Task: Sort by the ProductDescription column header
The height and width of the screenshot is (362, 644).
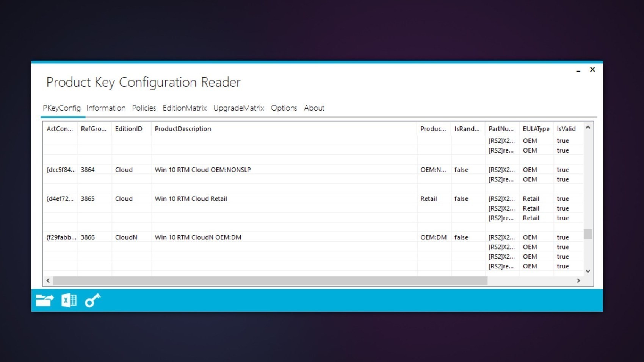Action: 183,129
